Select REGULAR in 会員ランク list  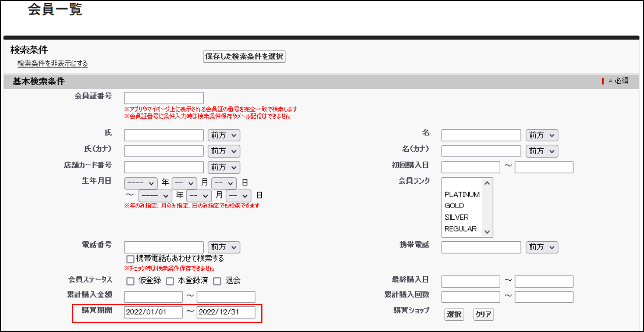pos(462,229)
